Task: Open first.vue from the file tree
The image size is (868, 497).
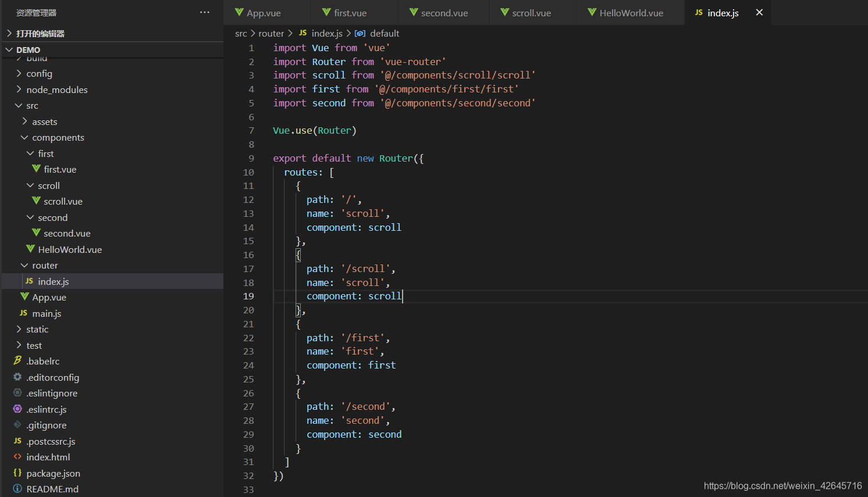Action: 112,169
